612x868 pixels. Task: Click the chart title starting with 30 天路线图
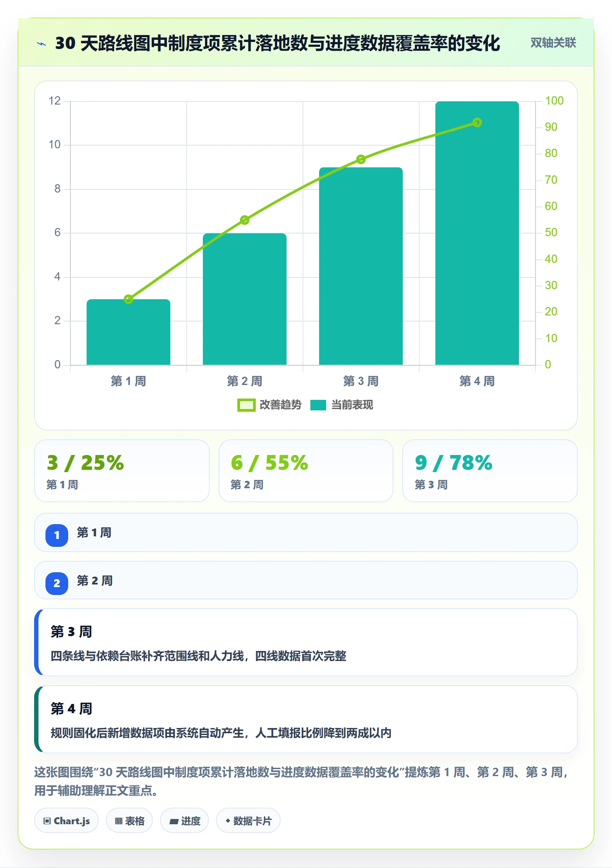pos(278,43)
